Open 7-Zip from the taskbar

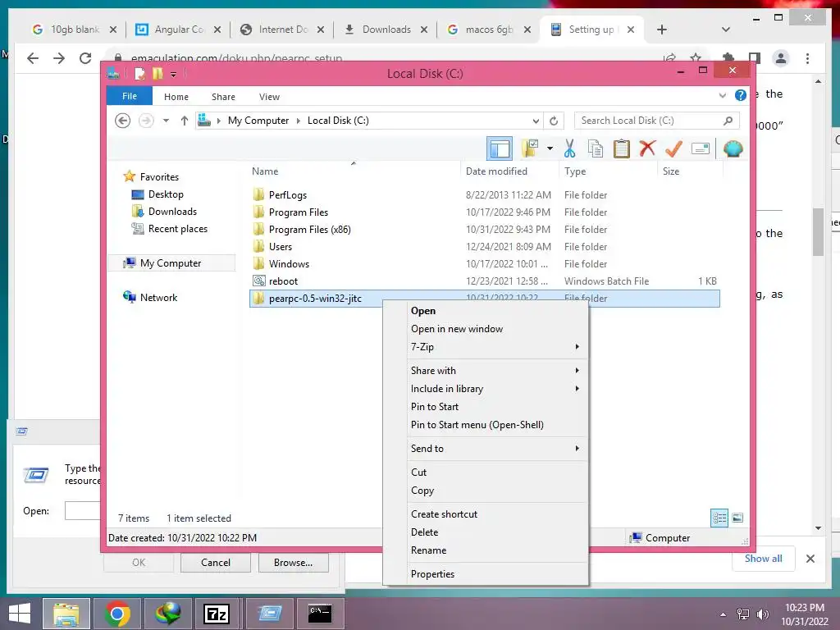(217, 614)
